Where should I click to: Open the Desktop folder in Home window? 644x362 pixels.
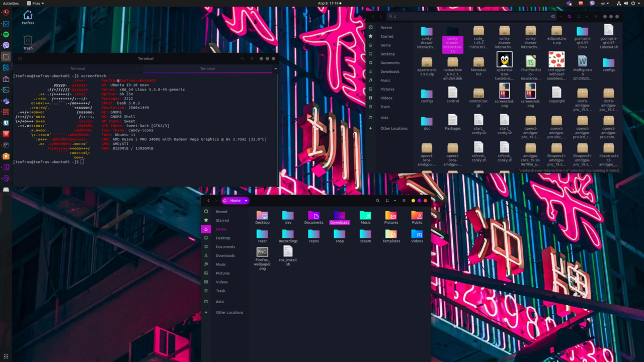[x=262, y=218]
